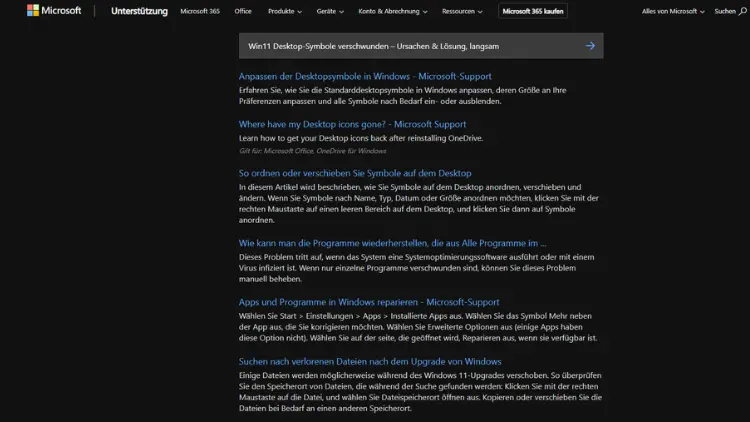The image size is (750, 422).
Task: Click the Suchen label
Action: pos(725,11)
